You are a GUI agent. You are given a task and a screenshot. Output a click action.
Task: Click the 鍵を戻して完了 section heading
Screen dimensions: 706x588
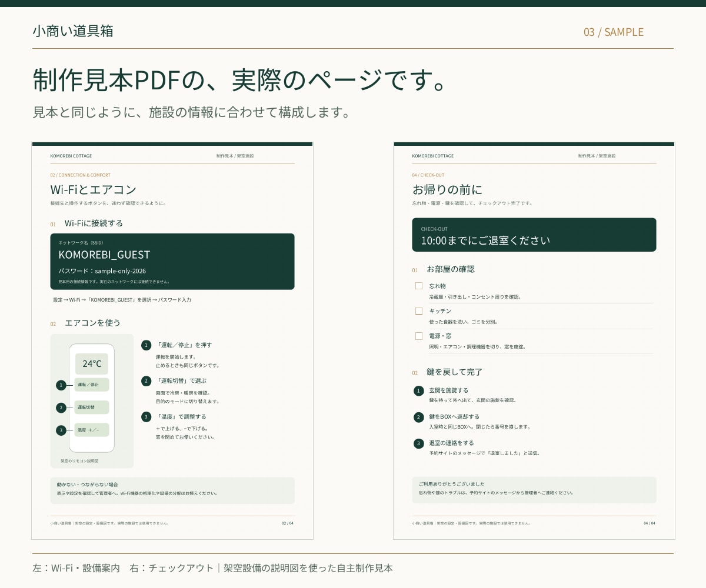click(x=455, y=372)
